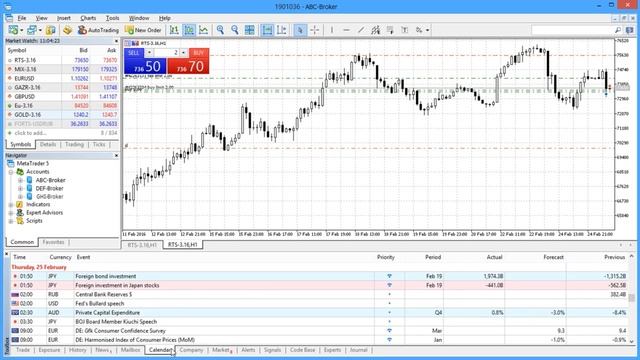640x360 pixels.
Task: Switch to the Favorites tab in Navigator
Action: (53, 242)
